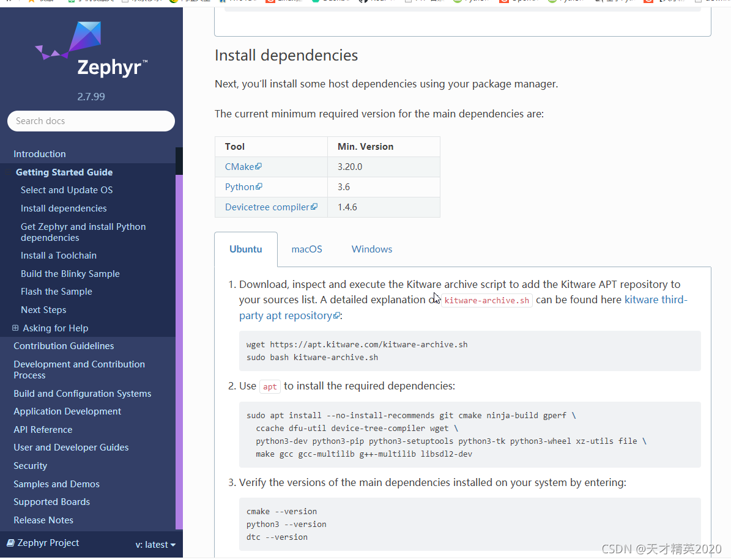Click the wget kitware-archive.sh code block
731x560 pixels.
(x=470, y=351)
